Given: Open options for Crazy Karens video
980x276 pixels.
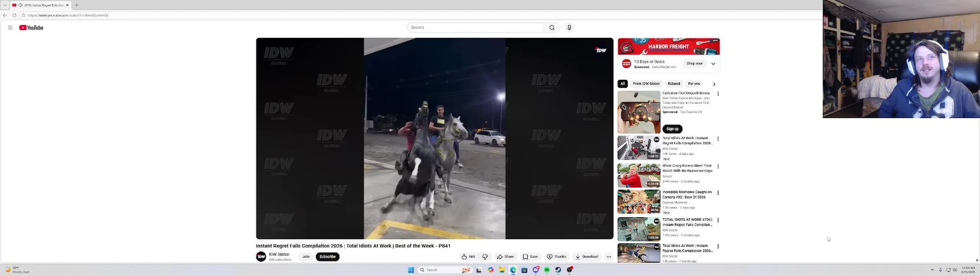Looking at the screenshot, I should pos(718,166).
